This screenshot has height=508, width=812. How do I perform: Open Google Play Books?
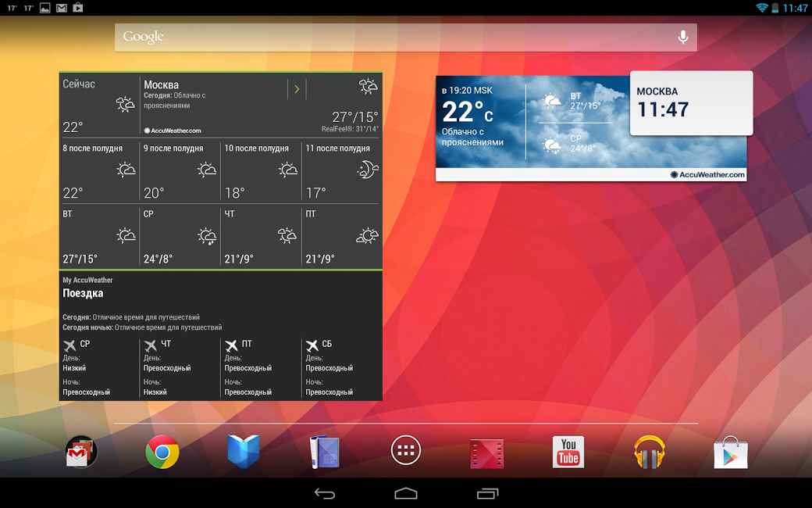coord(244,452)
